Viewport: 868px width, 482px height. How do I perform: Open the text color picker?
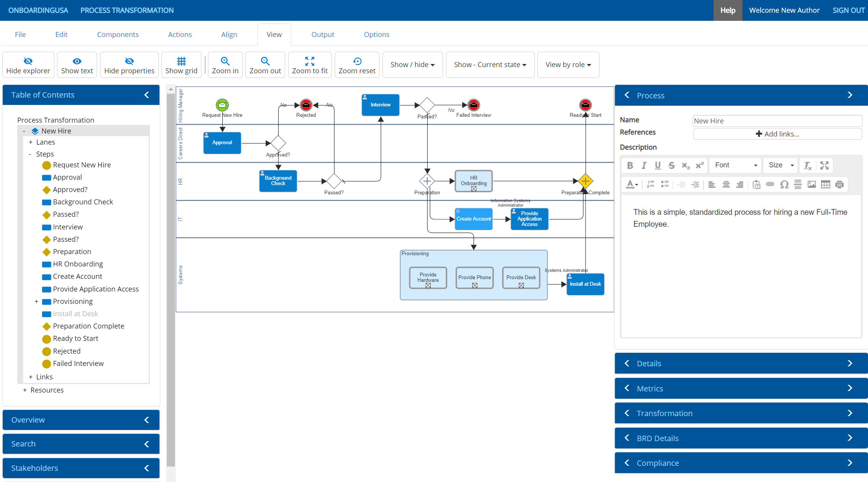631,185
